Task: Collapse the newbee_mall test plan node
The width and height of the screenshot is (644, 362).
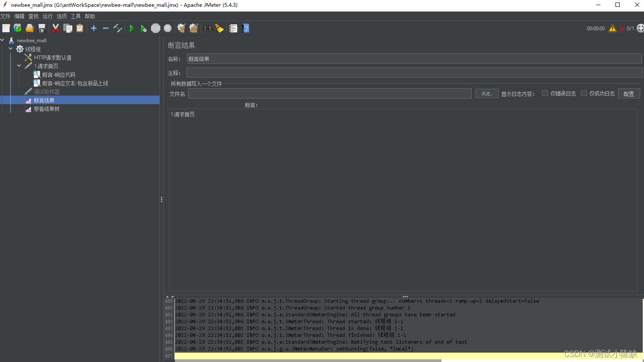Action: 2,40
